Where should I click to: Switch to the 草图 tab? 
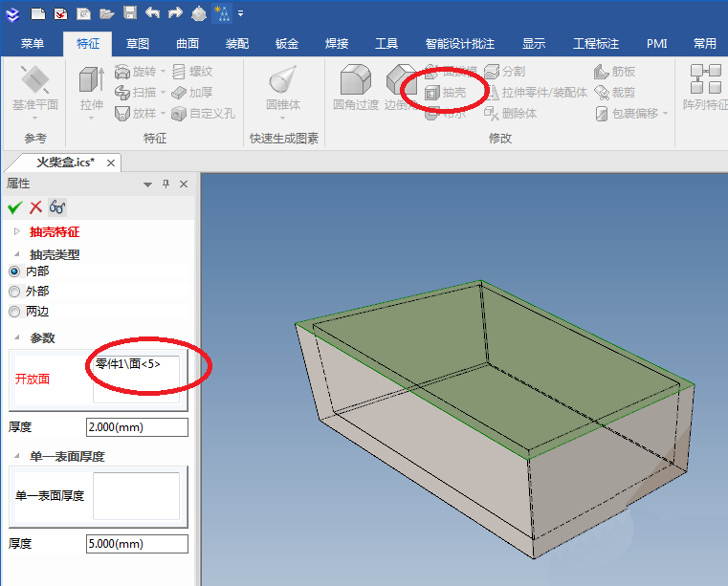pos(138,44)
